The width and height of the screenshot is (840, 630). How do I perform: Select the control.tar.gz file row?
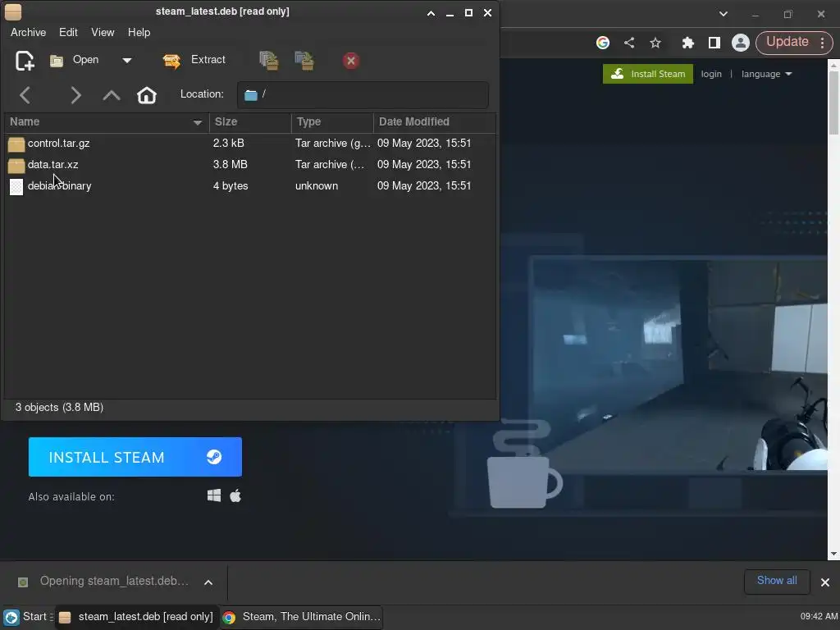tap(250, 144)
